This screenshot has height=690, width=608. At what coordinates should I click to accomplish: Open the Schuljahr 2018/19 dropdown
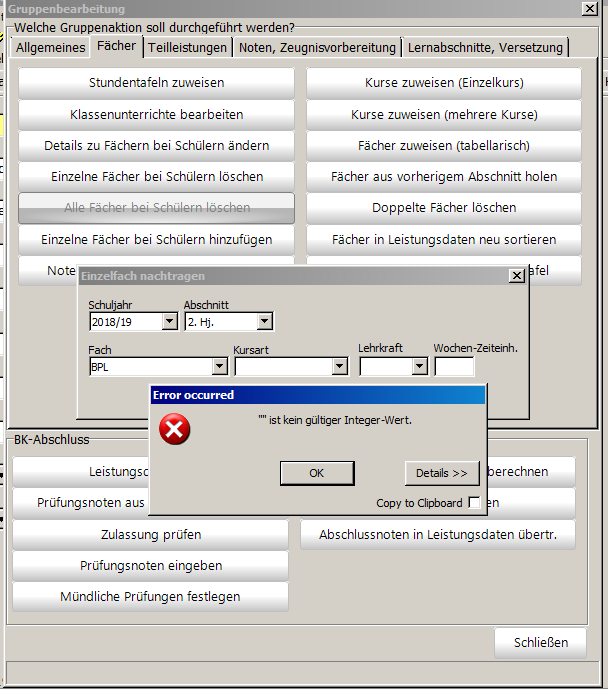[x=169, y=322]
